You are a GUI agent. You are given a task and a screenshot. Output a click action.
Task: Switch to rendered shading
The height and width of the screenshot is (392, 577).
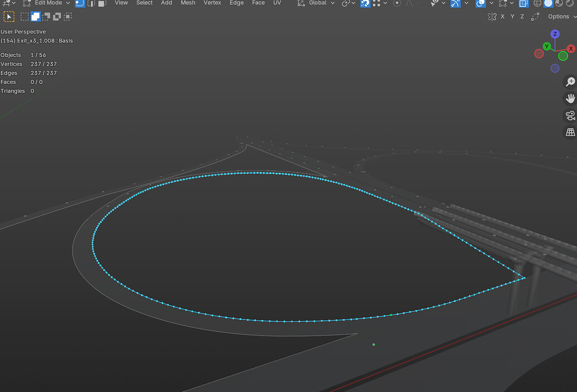click(x=570, y=3)
